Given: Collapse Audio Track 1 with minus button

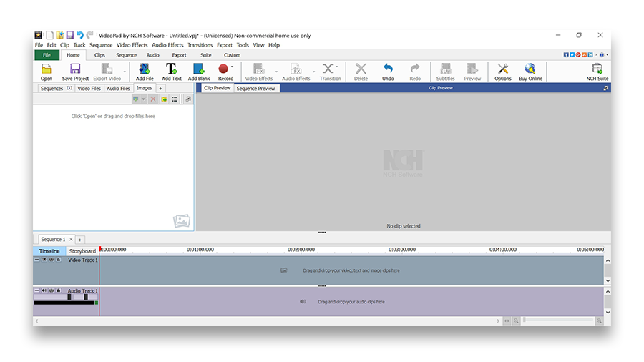Looking at the screenshot, I should tap(36, 290).
